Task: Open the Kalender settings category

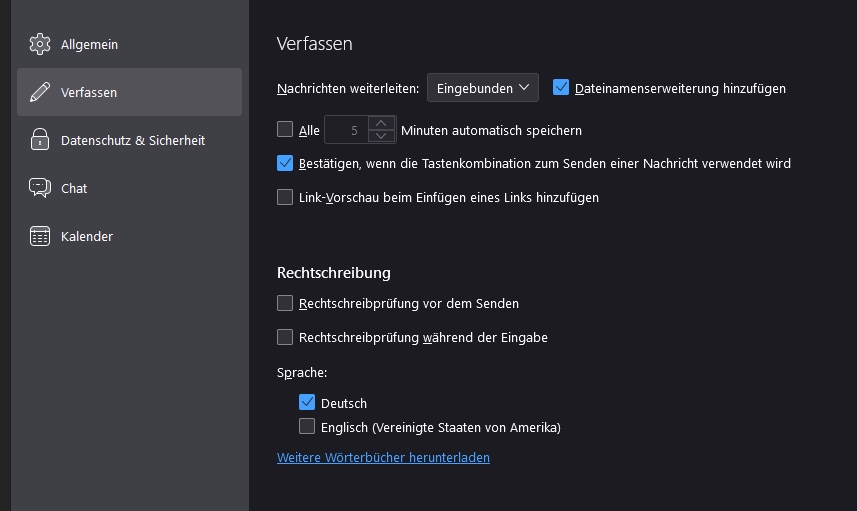Action: click(86, 236)
